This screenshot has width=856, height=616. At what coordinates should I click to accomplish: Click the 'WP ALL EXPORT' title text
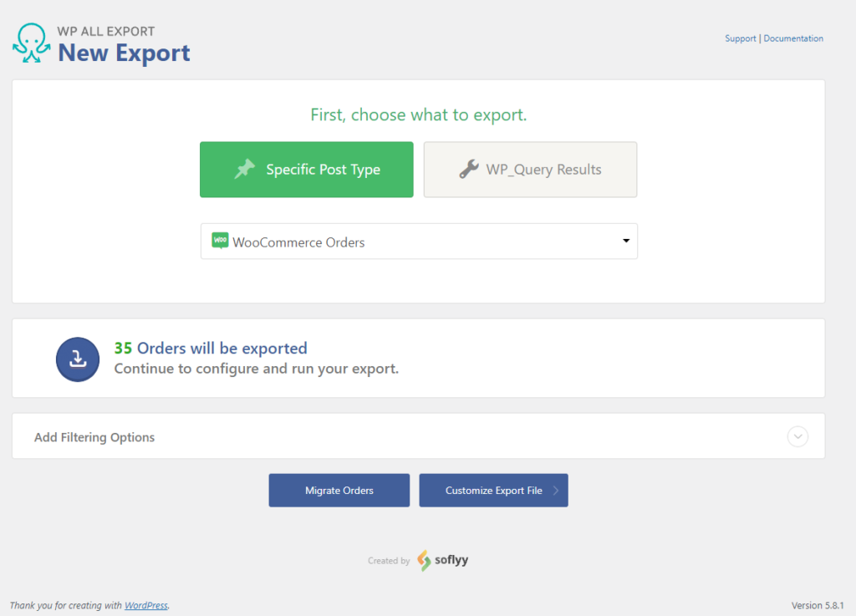(x=106, y=31)
